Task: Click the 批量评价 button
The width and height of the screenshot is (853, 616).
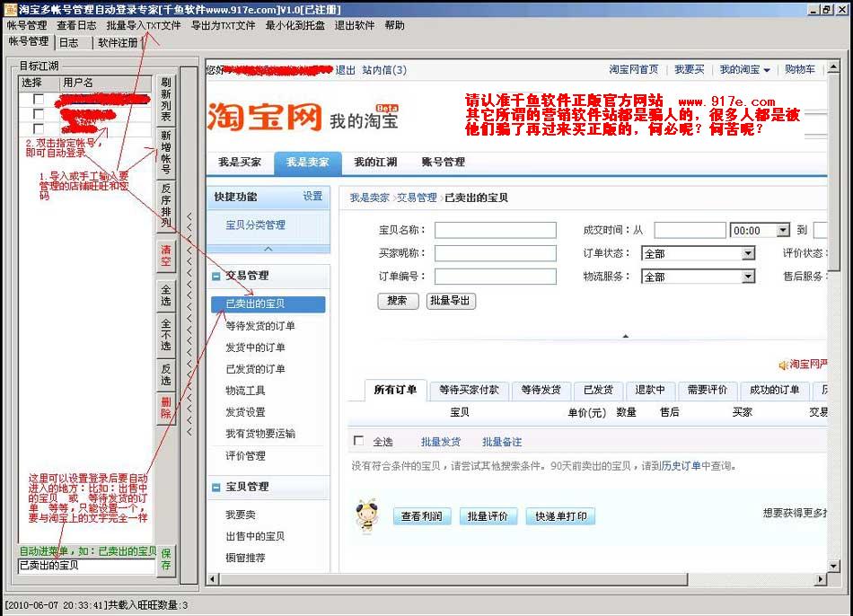Action: (488, 515)
